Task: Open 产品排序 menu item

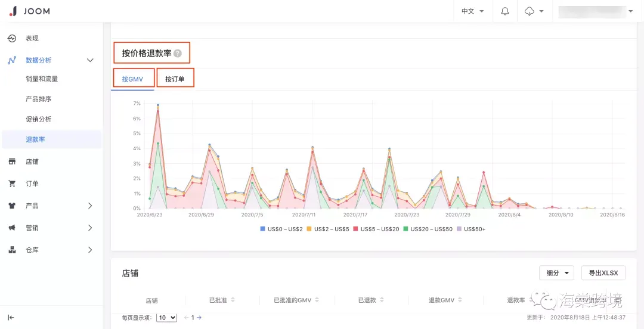Action: click(38, 99)
